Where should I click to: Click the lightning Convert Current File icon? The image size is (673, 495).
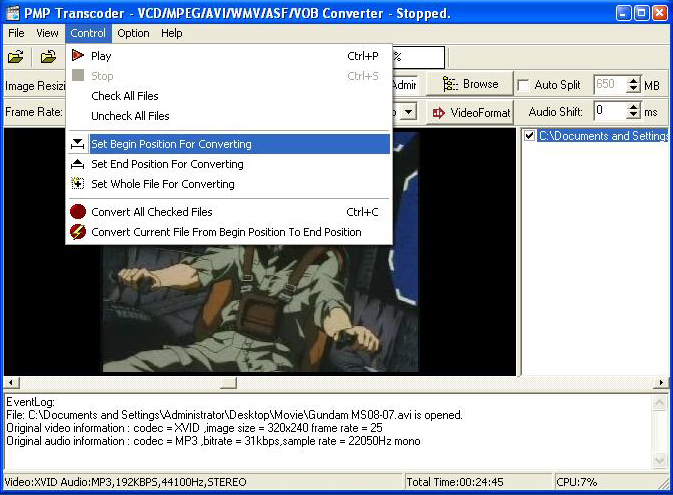pyautogui.click(x=78, y=232)
